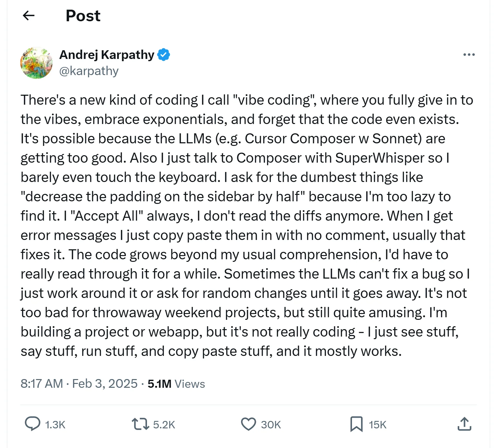
Task: Click the 15K bookmarks count
Action: click(x=377, y=425)
